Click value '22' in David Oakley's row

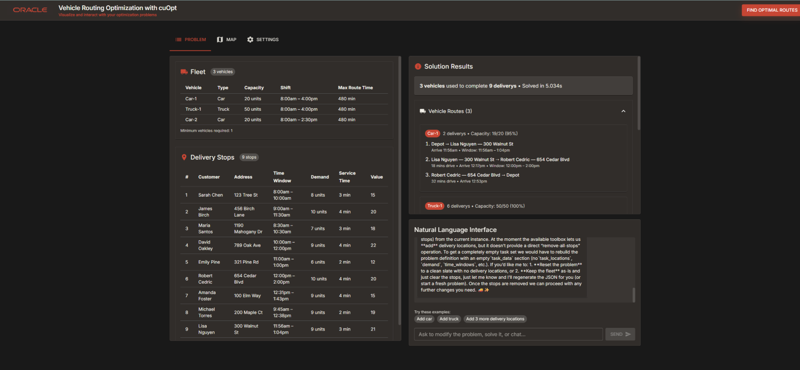point(373,245)
